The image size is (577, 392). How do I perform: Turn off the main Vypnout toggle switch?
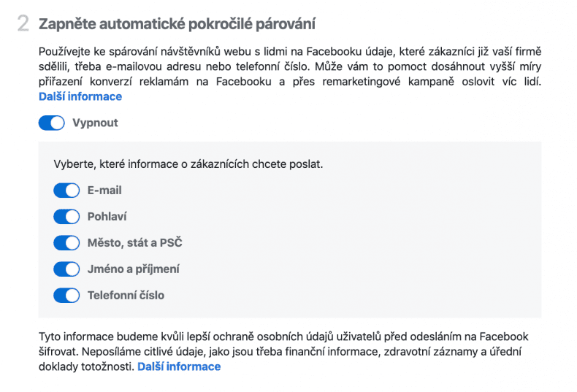click(52, 123)
